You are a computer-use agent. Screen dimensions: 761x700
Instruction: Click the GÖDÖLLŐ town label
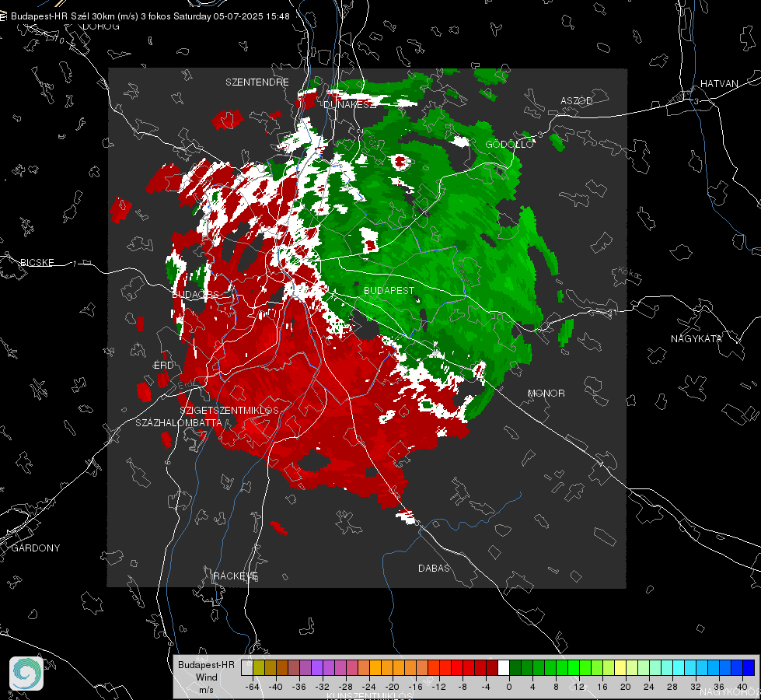click(x=509, y=144)
